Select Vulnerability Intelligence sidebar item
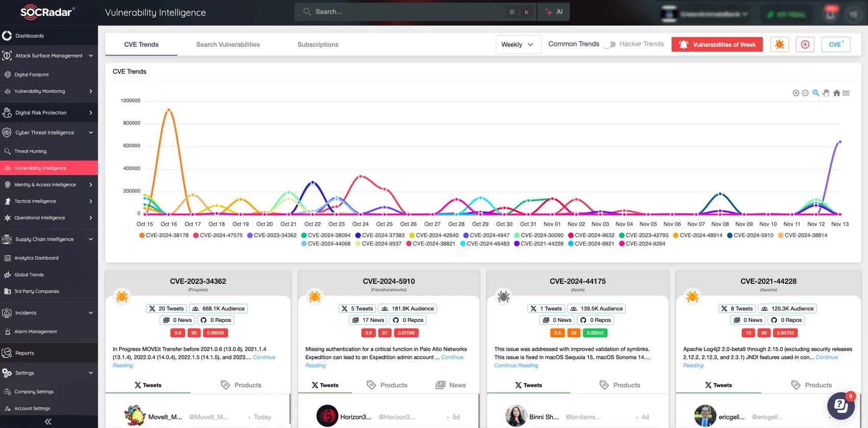 (x=49, y=168)
